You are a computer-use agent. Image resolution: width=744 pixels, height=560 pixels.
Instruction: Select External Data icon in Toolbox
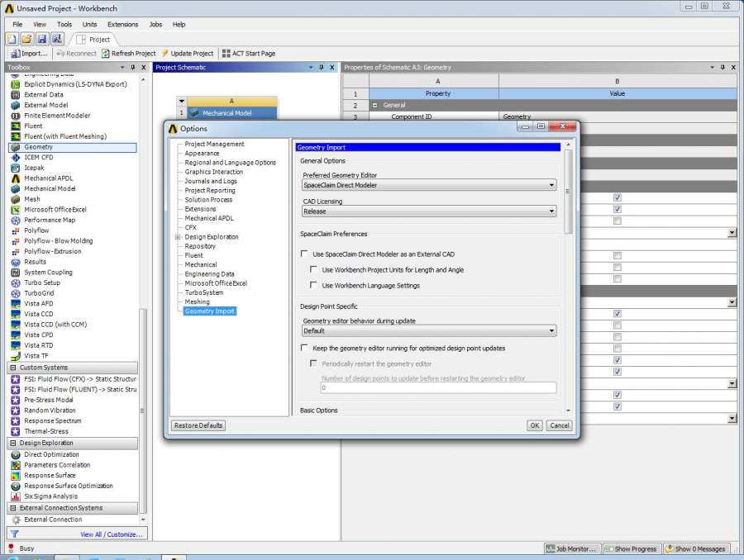pos(16,95)
